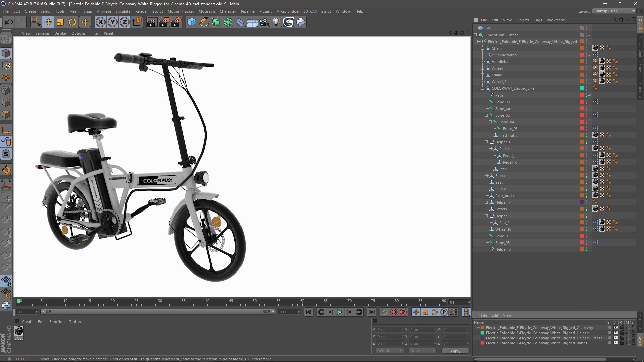
Task: Click red layer swatch of Bone_00
Action: pyautogui.click(x=582, y=102)
